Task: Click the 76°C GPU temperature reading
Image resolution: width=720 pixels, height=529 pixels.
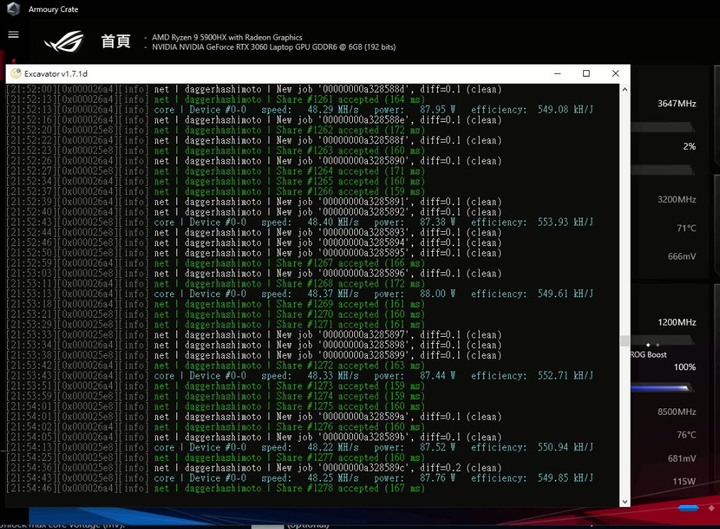Action: (x=686, y=434)
